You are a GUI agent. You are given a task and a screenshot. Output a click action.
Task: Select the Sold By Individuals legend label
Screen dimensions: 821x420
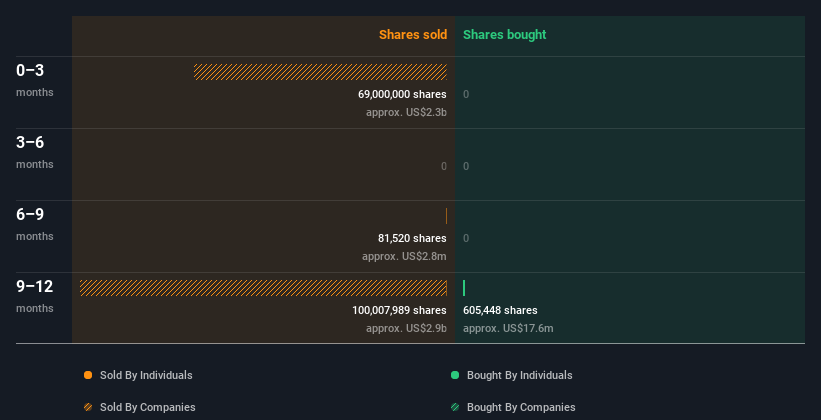146,375
